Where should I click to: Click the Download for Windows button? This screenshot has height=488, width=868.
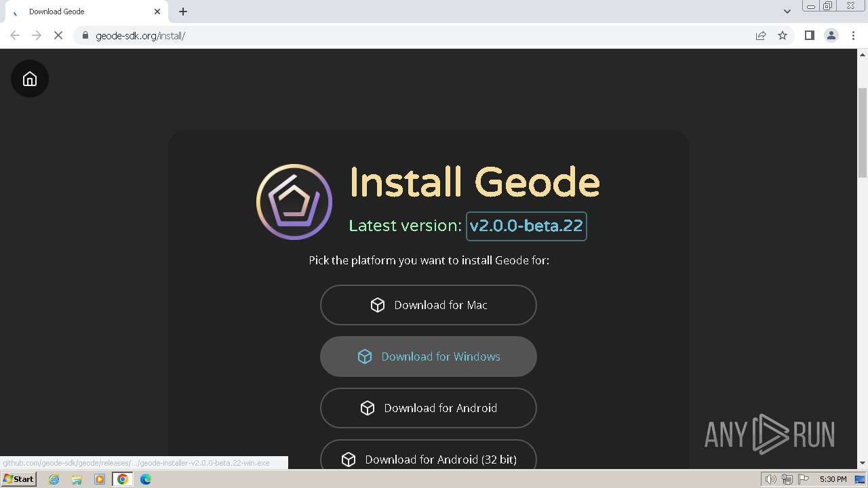coord(429,357)
